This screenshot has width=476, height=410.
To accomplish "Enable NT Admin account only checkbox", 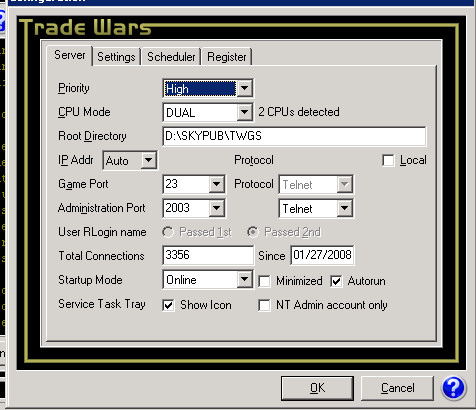I will click(x=264, y=305).
